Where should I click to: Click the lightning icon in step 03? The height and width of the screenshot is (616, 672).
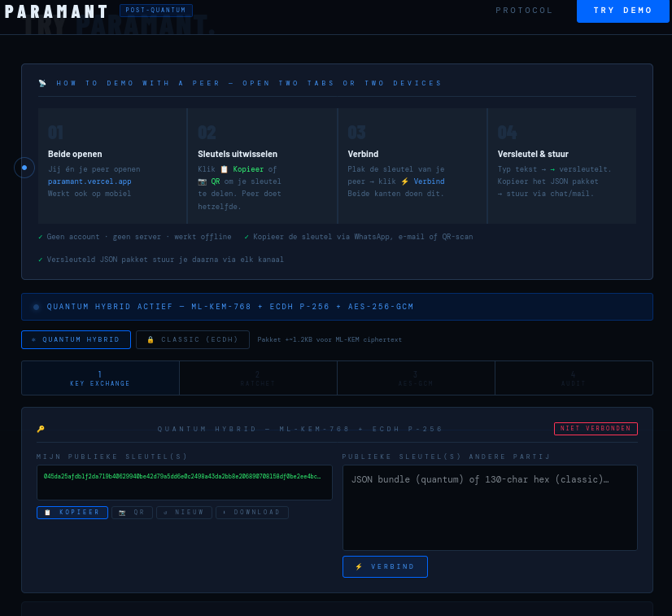coord(405,181)
